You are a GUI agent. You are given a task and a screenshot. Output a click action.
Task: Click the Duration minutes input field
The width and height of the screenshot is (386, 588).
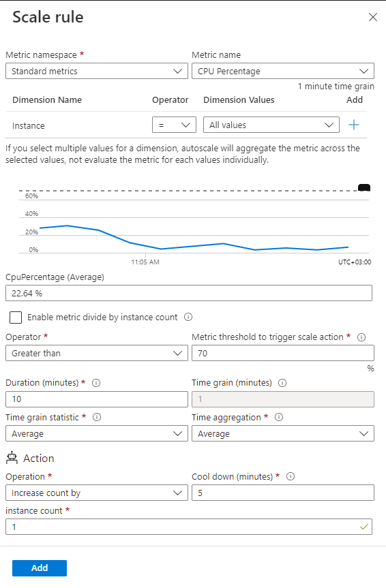pos(97,399)
